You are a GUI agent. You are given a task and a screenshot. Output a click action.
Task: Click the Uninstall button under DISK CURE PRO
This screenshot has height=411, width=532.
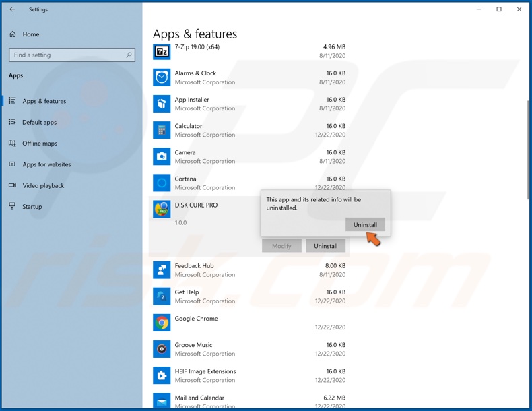pyautogui.click(x=326, y=246)
